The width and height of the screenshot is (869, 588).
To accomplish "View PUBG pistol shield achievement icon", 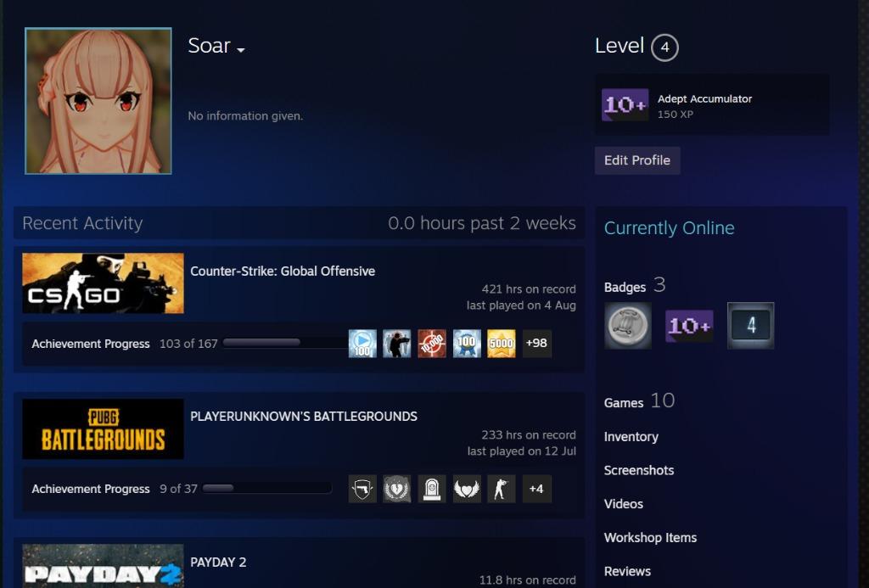I will coord(362,489).
